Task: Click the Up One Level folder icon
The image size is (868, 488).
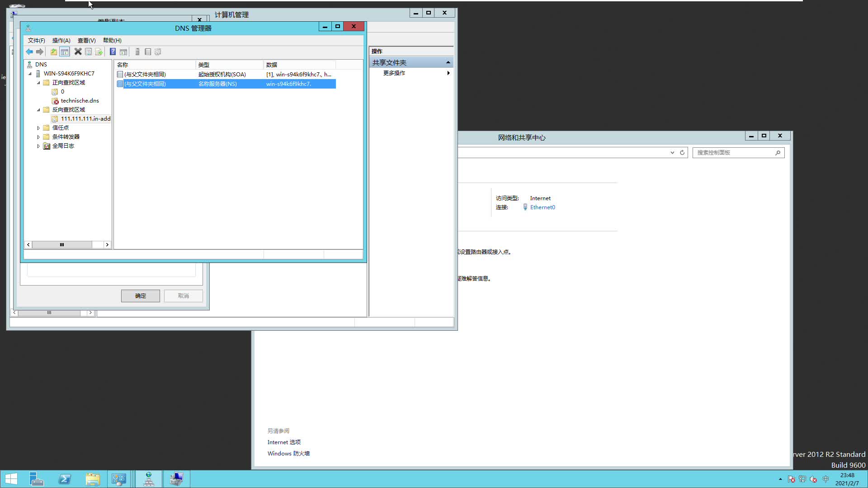Action: [53, 52]
